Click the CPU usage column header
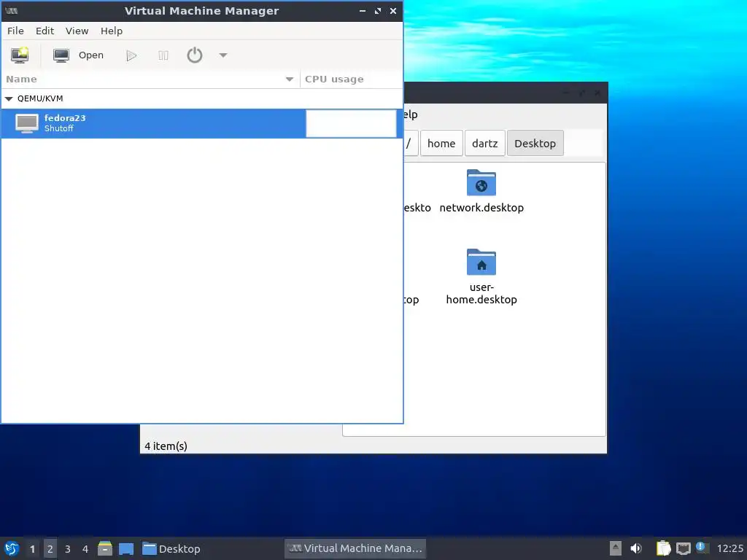This screenshot has width=747, height=560. point(351,79)
